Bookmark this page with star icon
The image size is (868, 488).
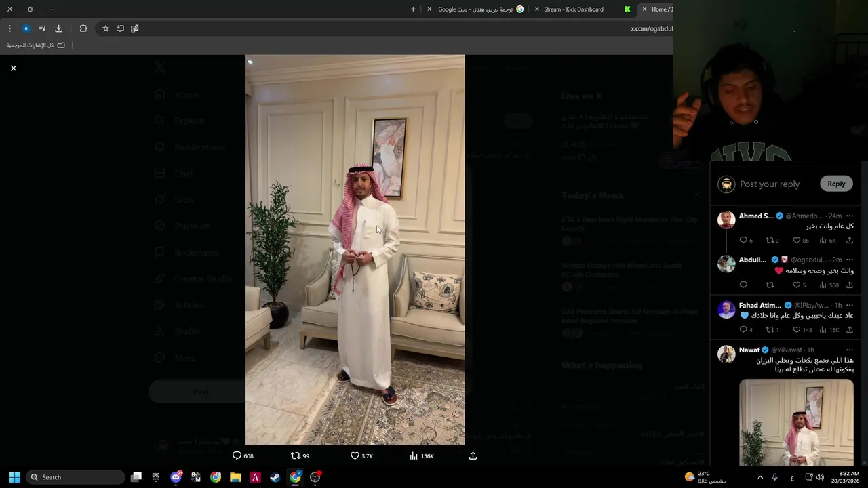pyautogui.click(x=106, y=28)
